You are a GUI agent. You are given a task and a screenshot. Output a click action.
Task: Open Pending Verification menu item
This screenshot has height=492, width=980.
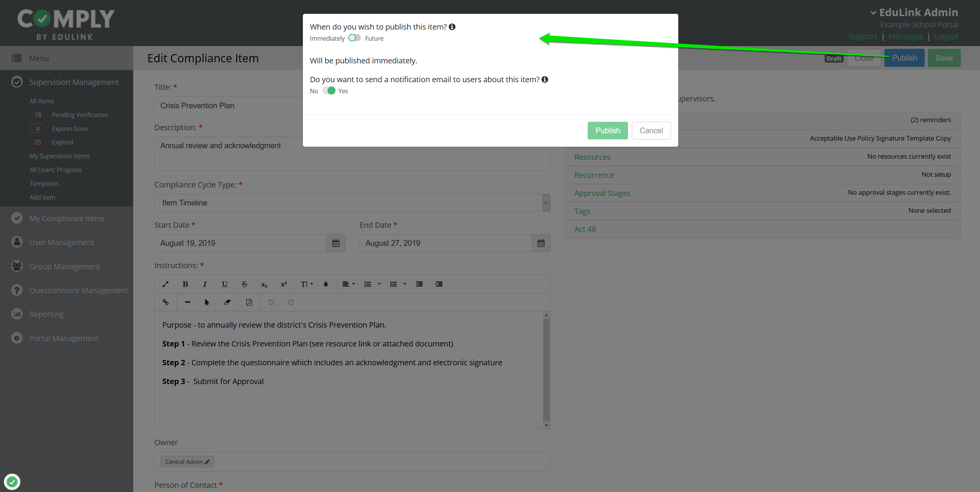pyautogui.click(x=80, y=115)
